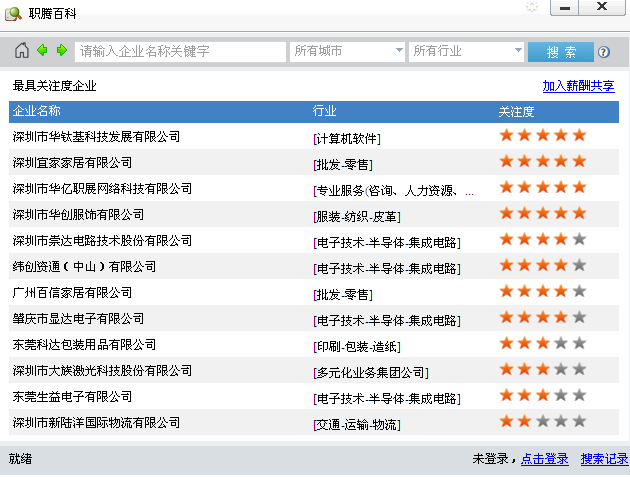
Task: Click the 最具关注度企业 heading
Action: (55, 86)
